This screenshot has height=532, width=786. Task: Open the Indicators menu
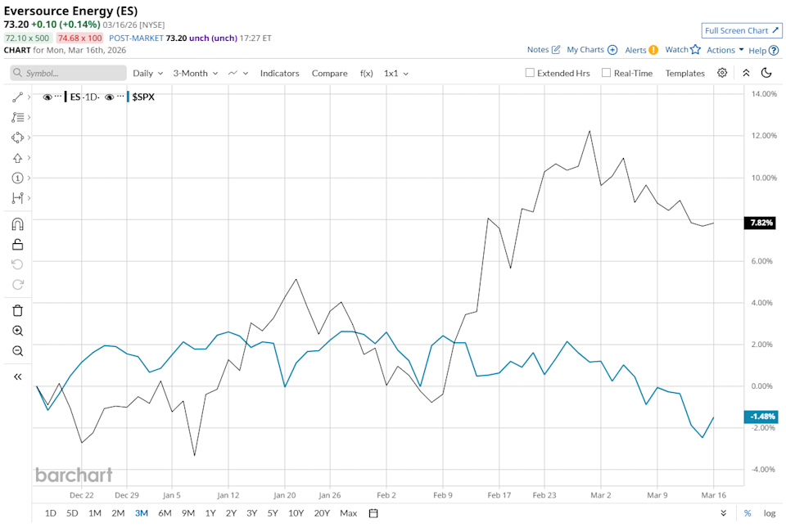pyautogui.click(x=279, y=73)
